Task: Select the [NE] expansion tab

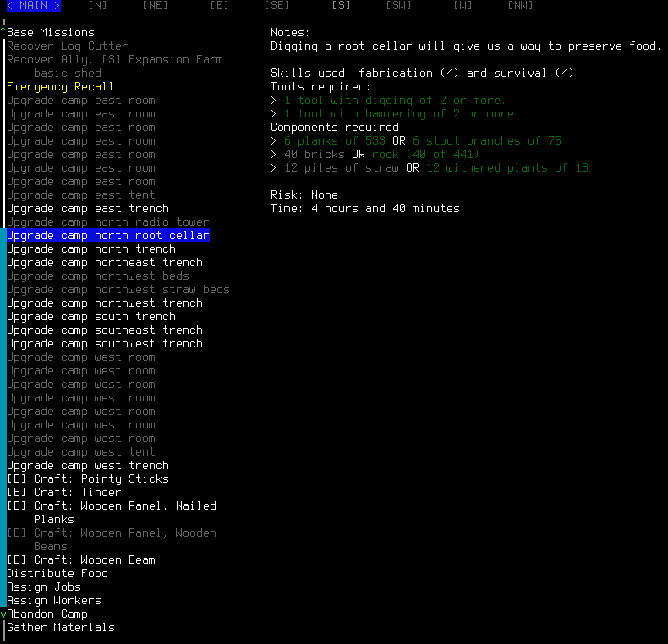Action: click(155, 6)
